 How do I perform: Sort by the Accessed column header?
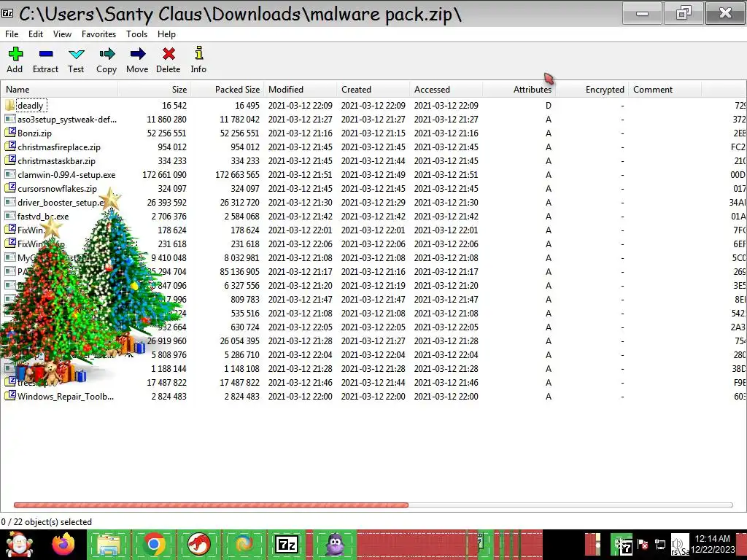[x=446, y=90]
